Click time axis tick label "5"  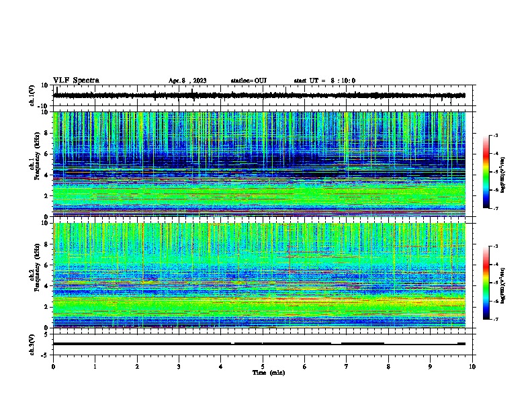263,367
